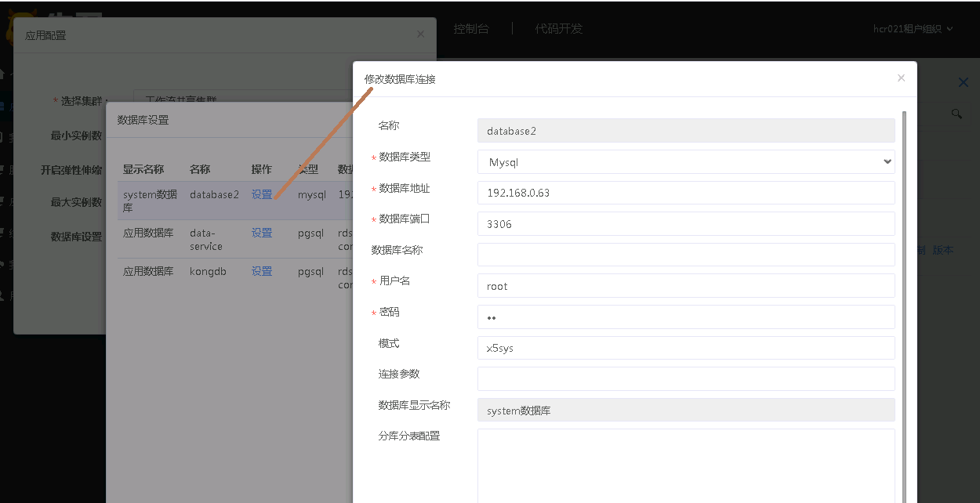Expand the hcr021租户组织 account menu

click(913, 29)
